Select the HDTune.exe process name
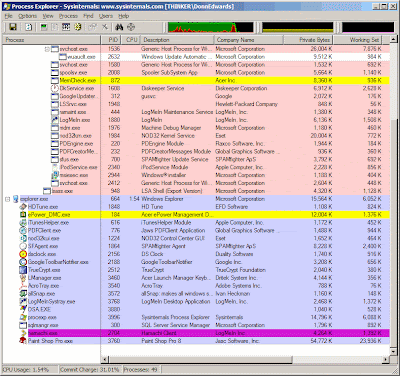Image resolution: width=400 pixels, height=376 pixels. click(43, 207)
